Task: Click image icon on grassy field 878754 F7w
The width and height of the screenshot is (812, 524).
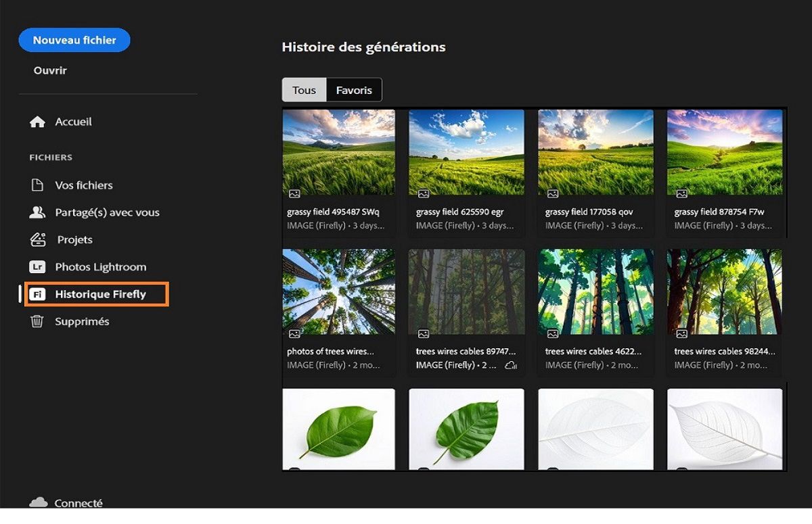Action: pos(682,193)
